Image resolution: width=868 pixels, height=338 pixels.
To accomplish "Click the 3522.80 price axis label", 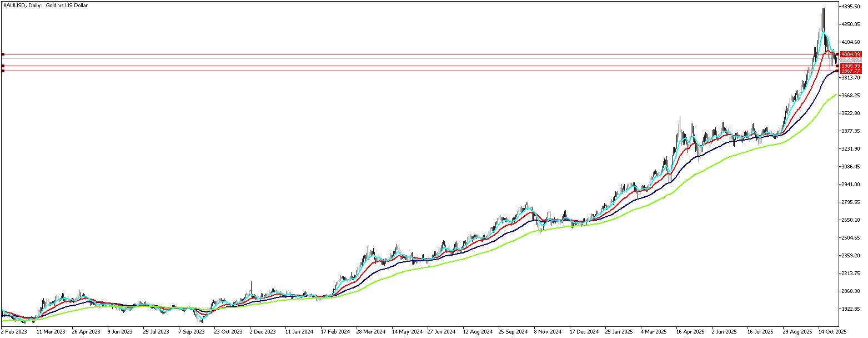I will click(x=851, y=113).
